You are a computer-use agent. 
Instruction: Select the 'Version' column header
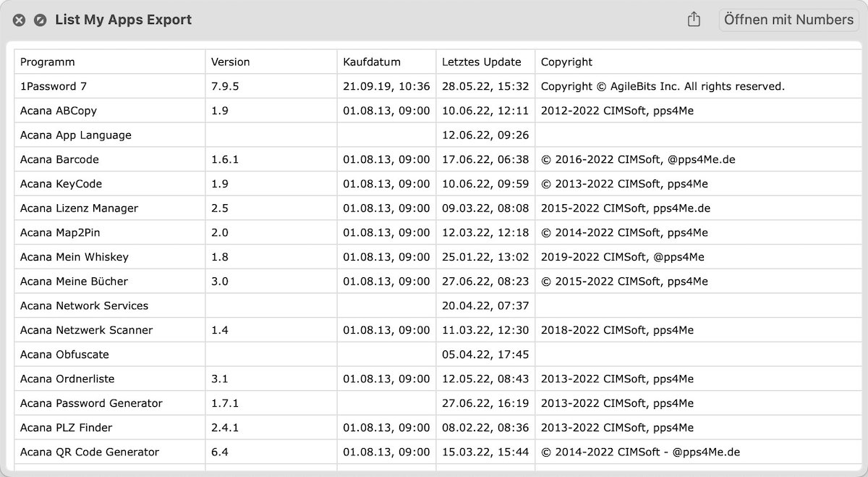point(271,62)
